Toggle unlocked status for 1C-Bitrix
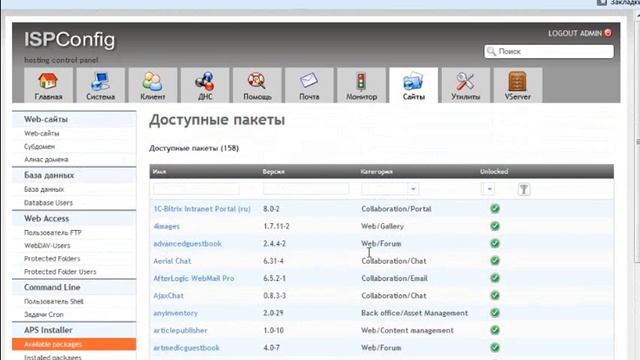This screenshot has height=360, width=640. (495, 209)
